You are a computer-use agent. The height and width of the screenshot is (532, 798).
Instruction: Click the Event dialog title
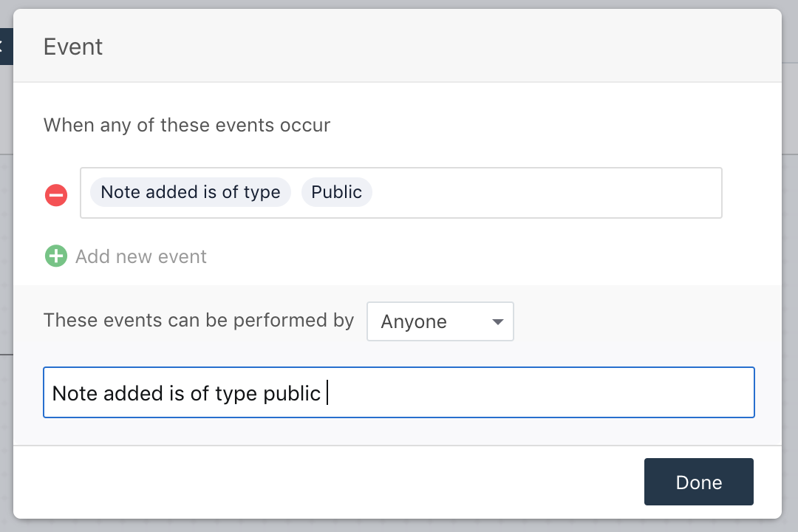click(72, 47)
